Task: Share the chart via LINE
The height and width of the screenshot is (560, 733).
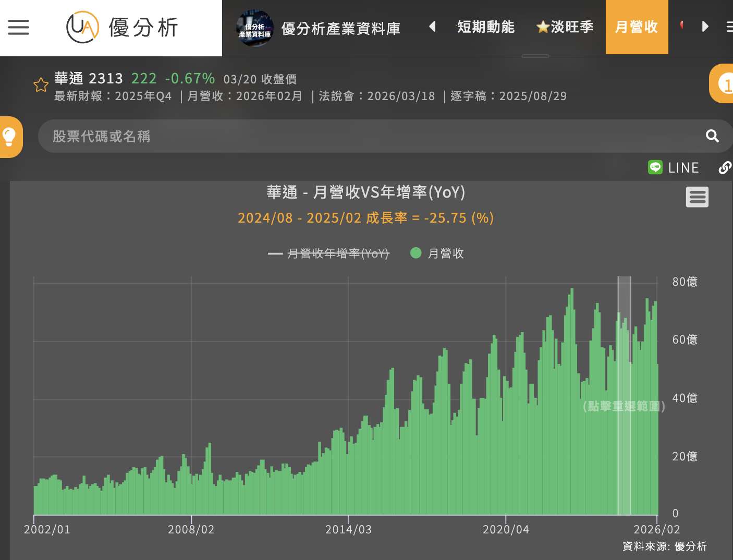Action: [x=673, y=167]
